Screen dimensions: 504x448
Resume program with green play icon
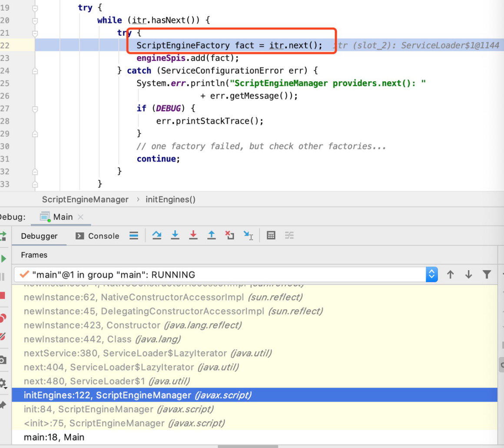pyautogui.click(x=3, y=259)
